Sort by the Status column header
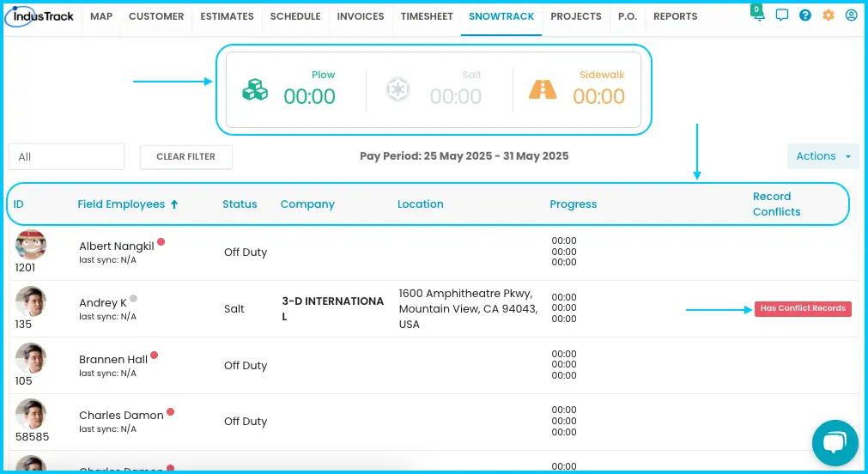Screen dimensions: 868x474 pyautogui.click(x=240, y=204)
